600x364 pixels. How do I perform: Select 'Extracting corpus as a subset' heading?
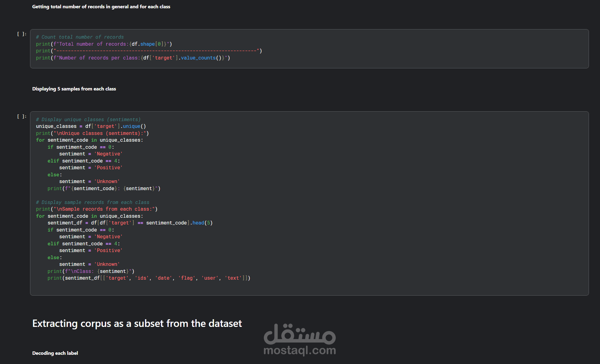[x=137, y=324]
